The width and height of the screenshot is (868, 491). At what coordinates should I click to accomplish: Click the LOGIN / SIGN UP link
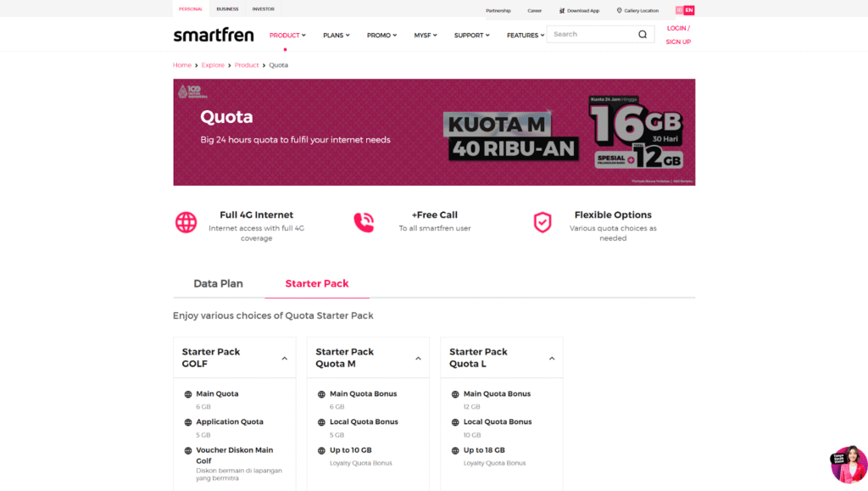[677, 35]
